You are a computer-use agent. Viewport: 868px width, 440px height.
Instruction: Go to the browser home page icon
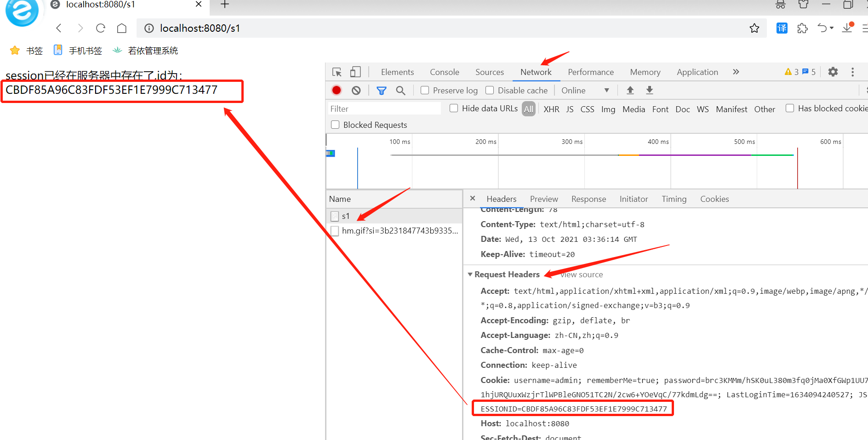coord(122,28)
